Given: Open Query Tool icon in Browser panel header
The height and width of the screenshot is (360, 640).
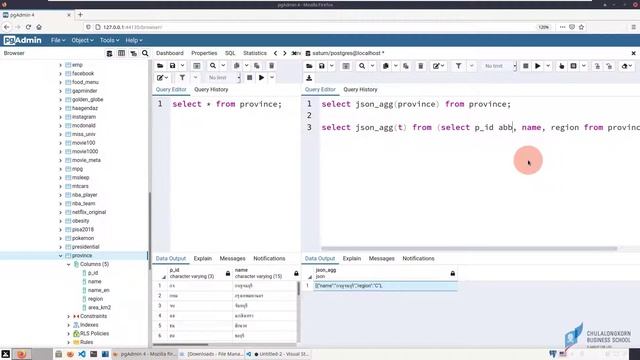Looking at the screenshot, I should pos(109,53).
